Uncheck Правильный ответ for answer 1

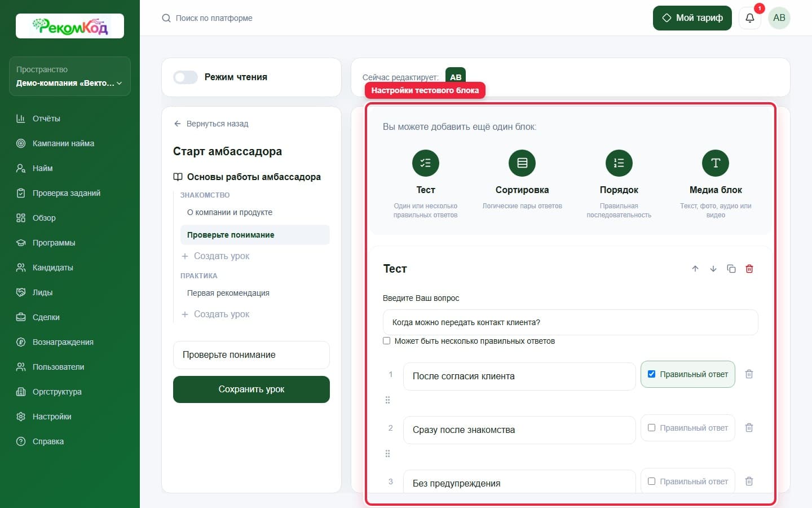point(652,374)
